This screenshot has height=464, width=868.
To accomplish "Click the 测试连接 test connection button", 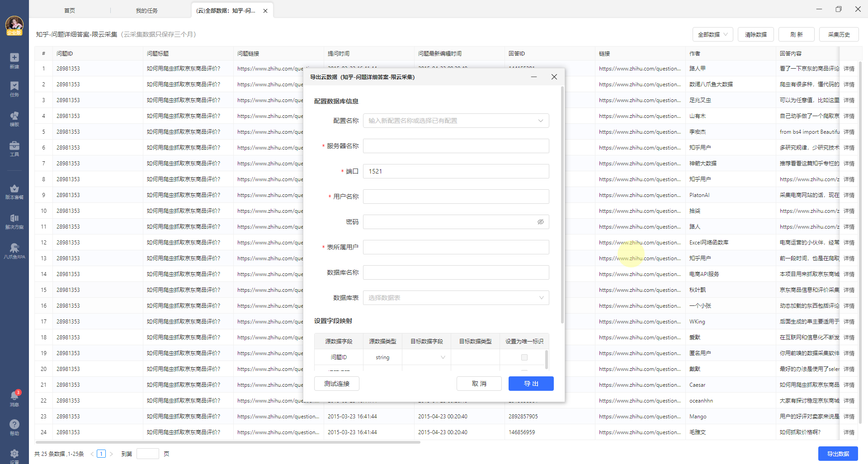I will click(337, 384).
